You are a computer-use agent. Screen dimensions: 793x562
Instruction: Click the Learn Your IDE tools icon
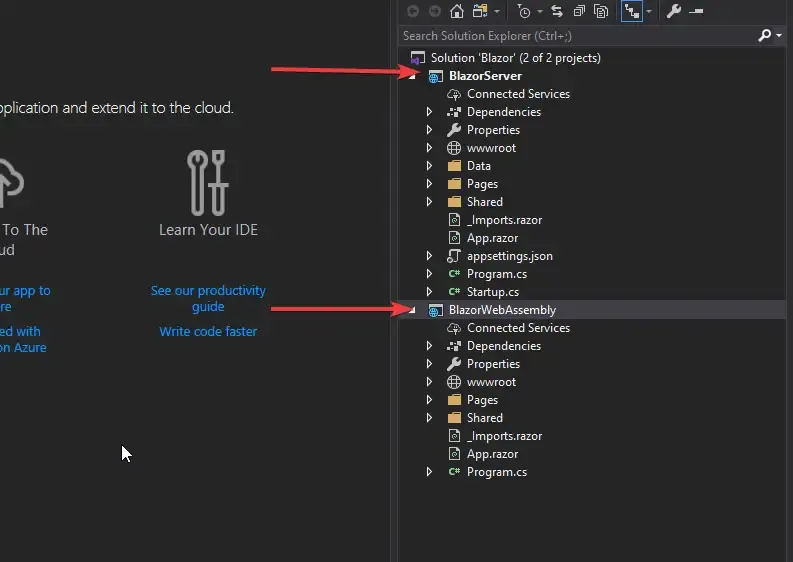207,183
